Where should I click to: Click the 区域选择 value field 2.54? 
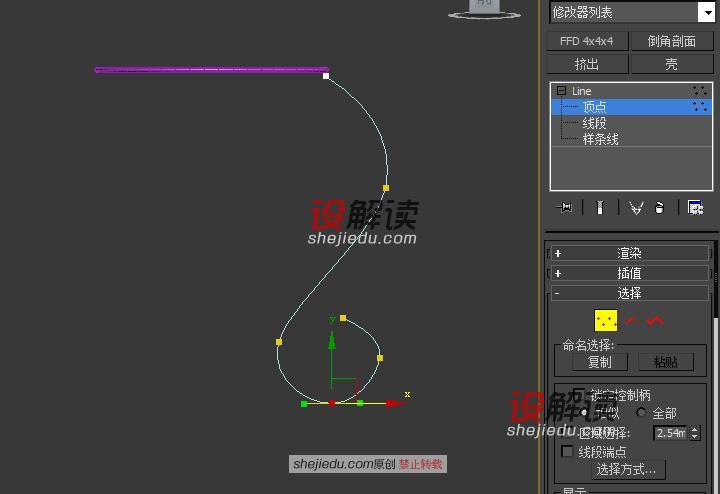pyautogui.click(x=670, y=433)
